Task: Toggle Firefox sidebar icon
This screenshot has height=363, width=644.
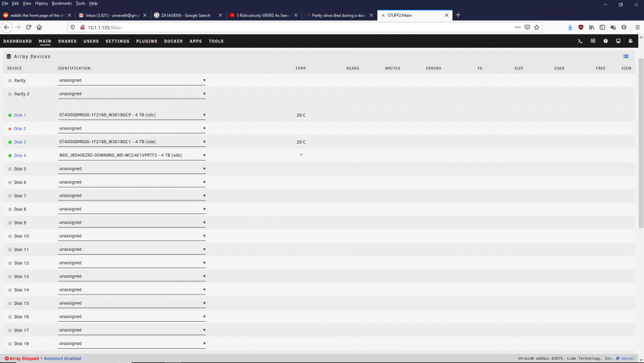Action: (602, 27)
